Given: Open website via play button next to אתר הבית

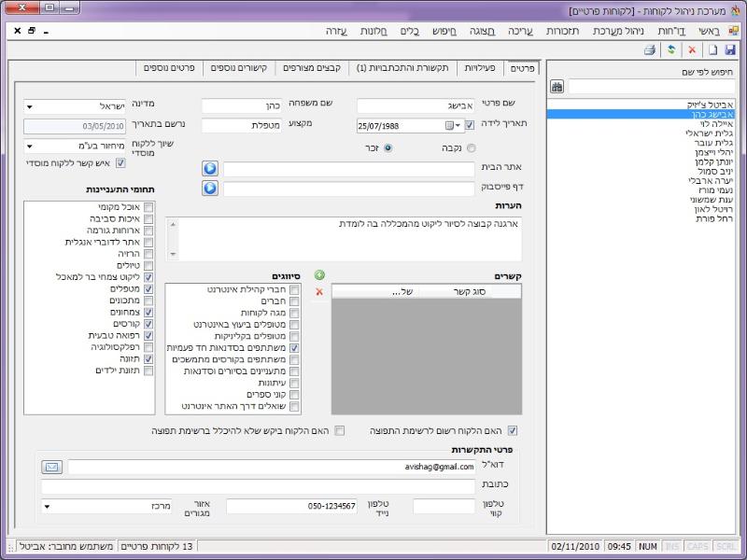Looking at the screenshot, I should pos(210,168).
